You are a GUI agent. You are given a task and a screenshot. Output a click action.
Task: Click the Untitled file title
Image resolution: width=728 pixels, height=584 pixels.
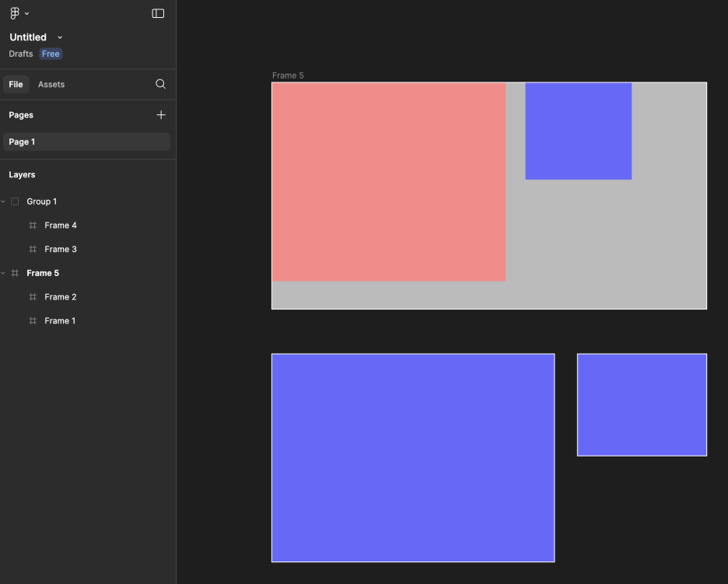[28, 37]
